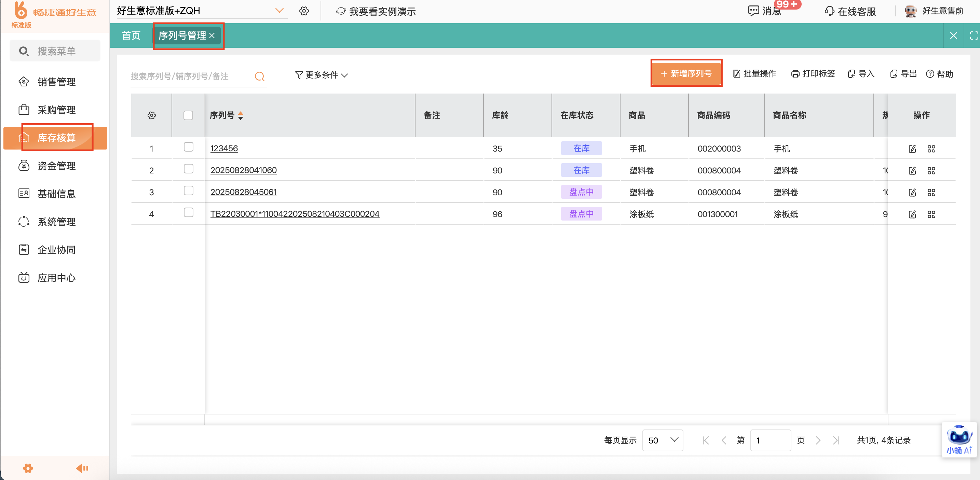980x480 pixels.
Task: Collapse sidebar using bottom-left arrow icon
Action: pyautogui.click(x=82, y=468)
